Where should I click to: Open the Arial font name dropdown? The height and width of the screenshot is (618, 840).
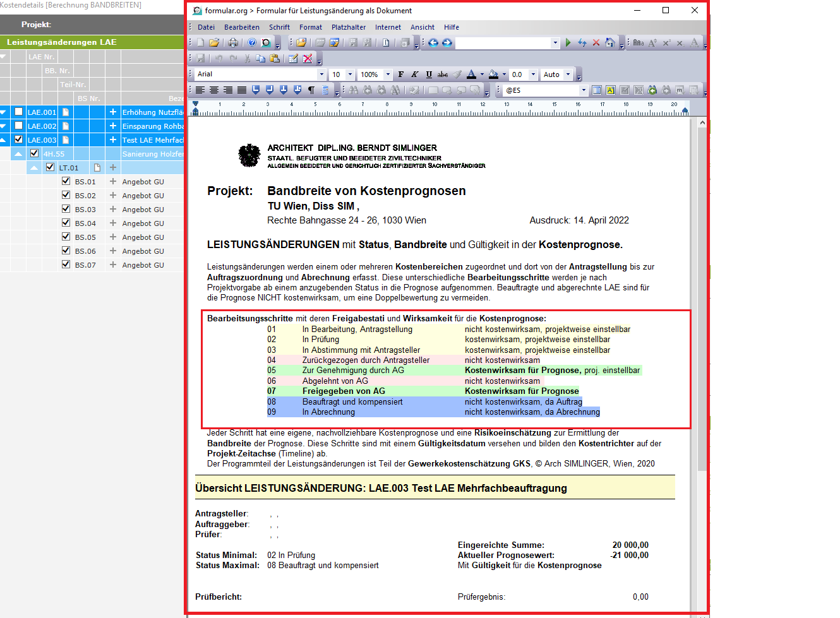coord(321,74)
